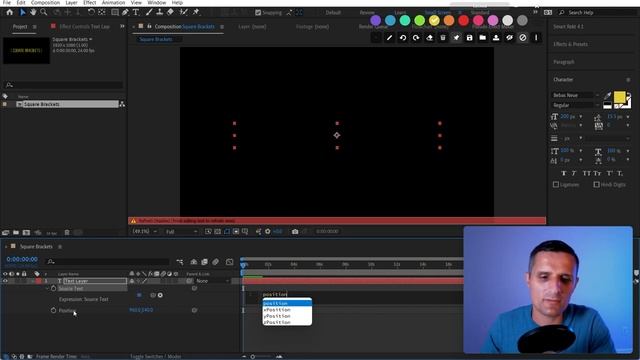Click the yellow fill color swatch in Character

[619, 97]
